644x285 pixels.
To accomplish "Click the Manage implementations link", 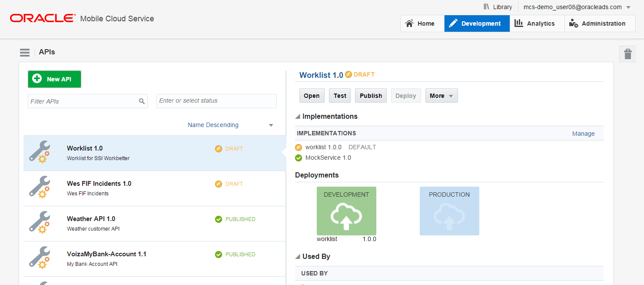I will [583, 134].
